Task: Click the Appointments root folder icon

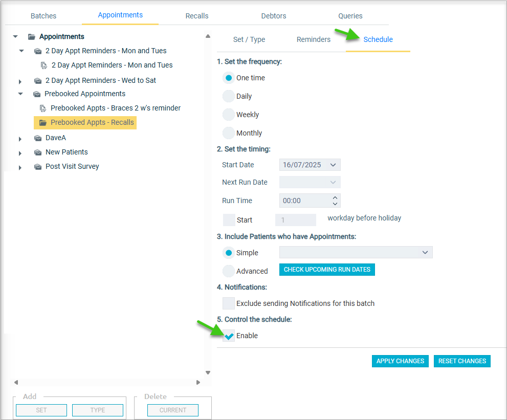Action: [31, 37]
